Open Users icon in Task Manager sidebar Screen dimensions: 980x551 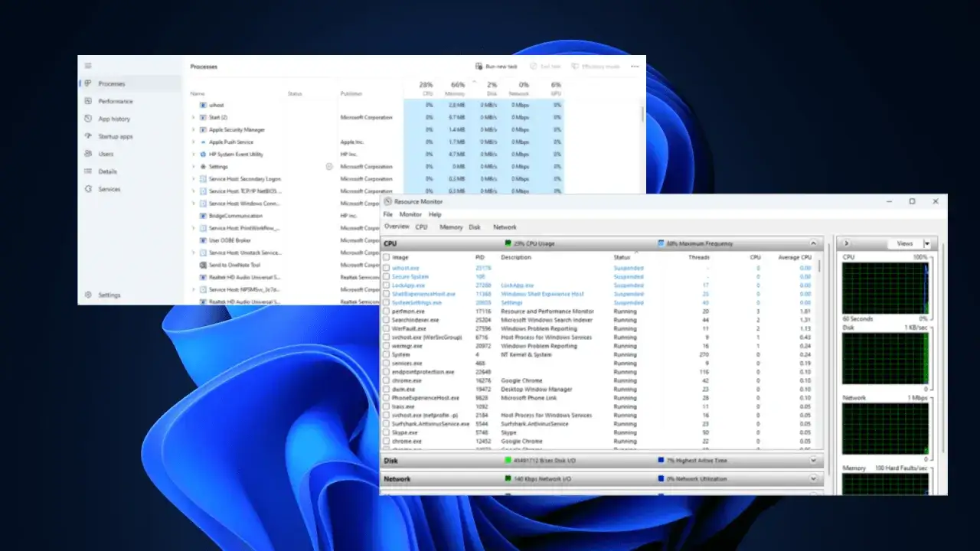[88, 154]
